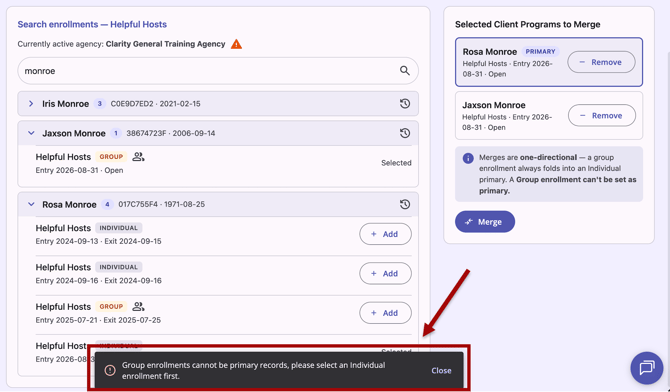Focus the search field containing monroe
Screen dimensions: 670x392
coord(218,71)
